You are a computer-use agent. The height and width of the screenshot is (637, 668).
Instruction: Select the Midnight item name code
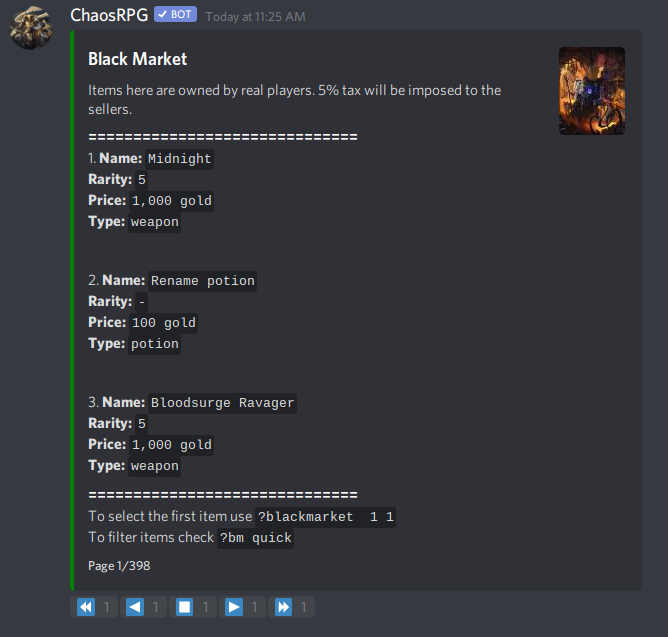tap(179, 159)
